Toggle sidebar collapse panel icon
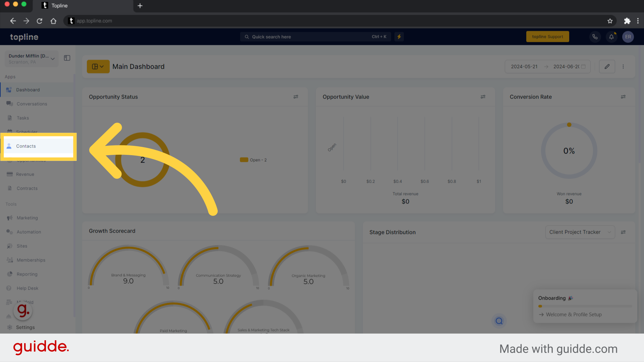This screenshot has height=362, width=644. [x=67, y=58]
